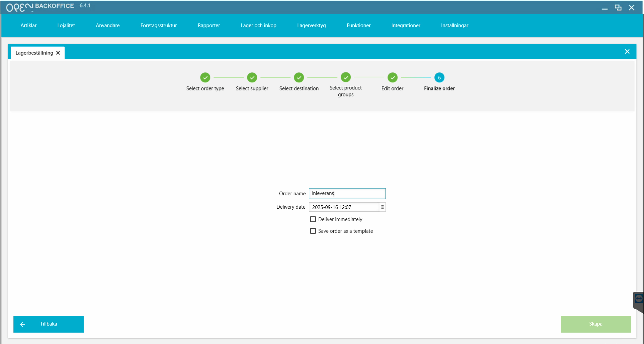Open the Lagerverktyg menu
Image resolution: width=644 pixels, height=344 pixels.
(311, 25)
